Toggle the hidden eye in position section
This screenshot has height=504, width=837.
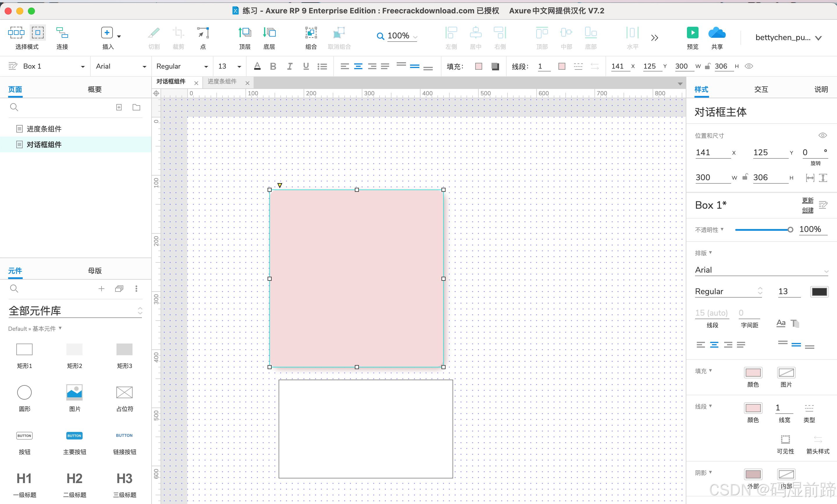(822, 135)
